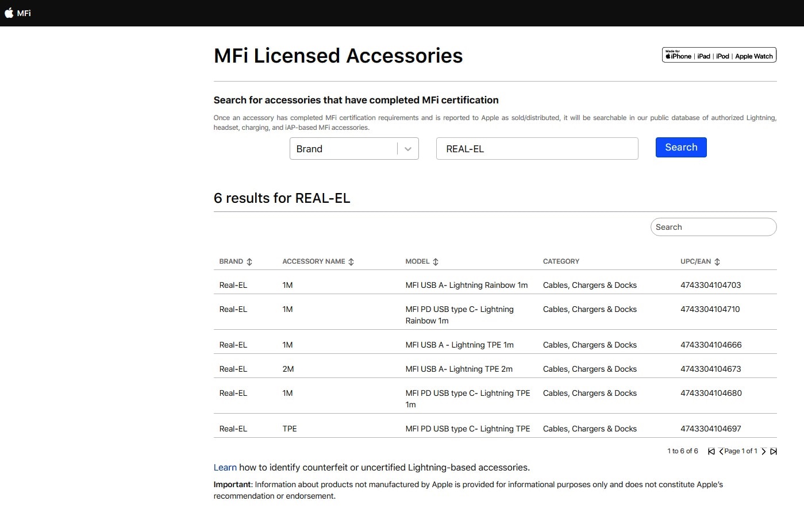
Task: Jump to the last page icon
Action: 774,451
